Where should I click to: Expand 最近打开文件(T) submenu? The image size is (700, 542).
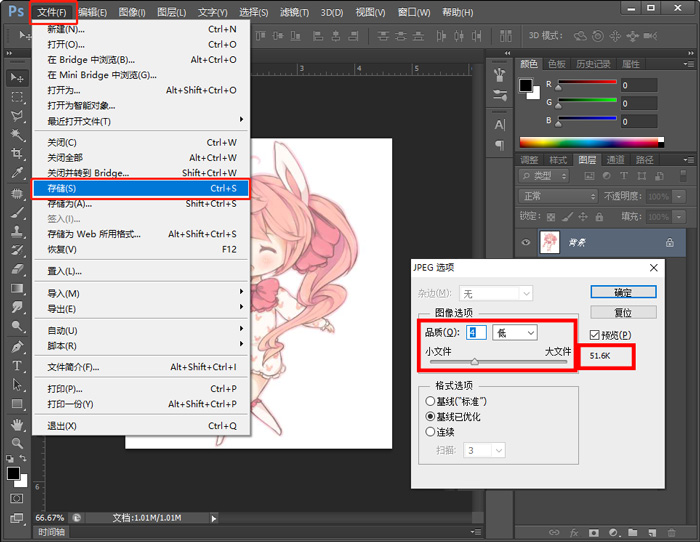point(141,121)
